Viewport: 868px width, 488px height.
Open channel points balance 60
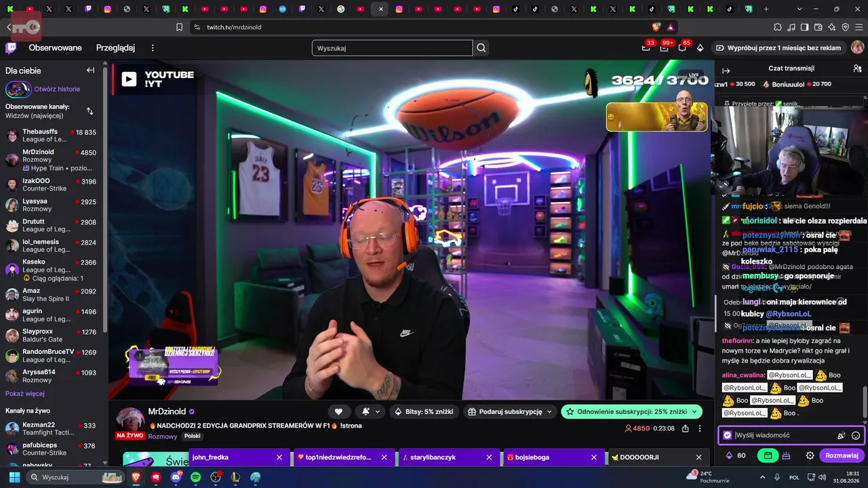[x=736, y=455]
